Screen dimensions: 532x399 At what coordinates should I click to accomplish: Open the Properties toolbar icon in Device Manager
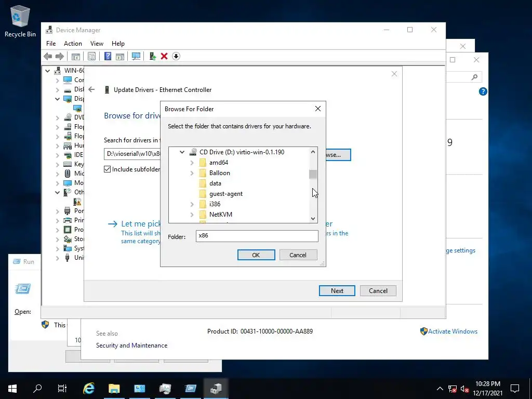[x=91, y=56]
